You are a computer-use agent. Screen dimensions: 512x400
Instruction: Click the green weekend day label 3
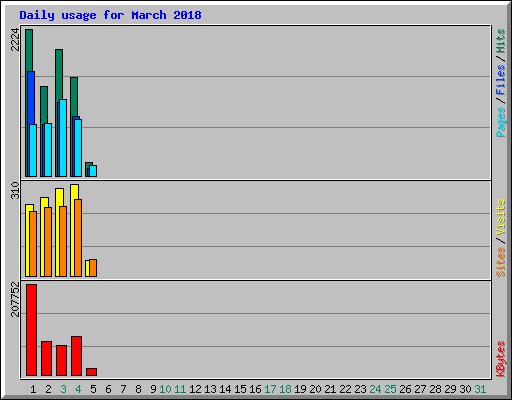(63, 389)
